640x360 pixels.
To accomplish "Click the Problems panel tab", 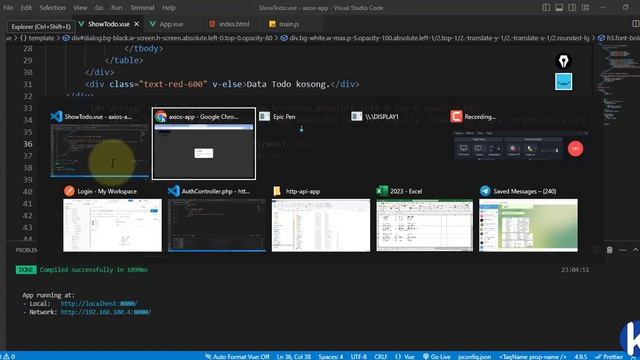I will pos(27,250).
